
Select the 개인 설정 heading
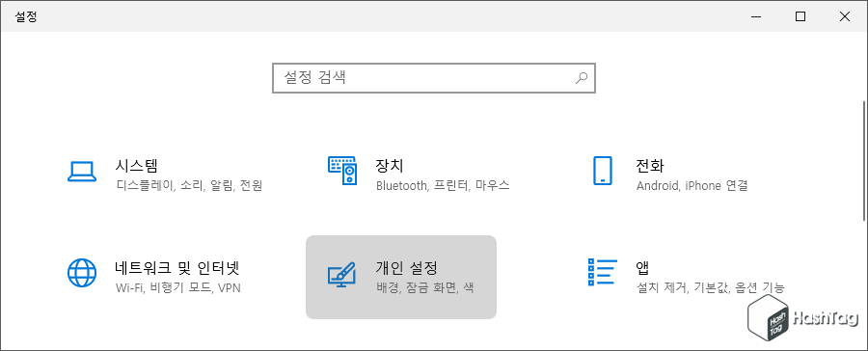coord(407,268)
